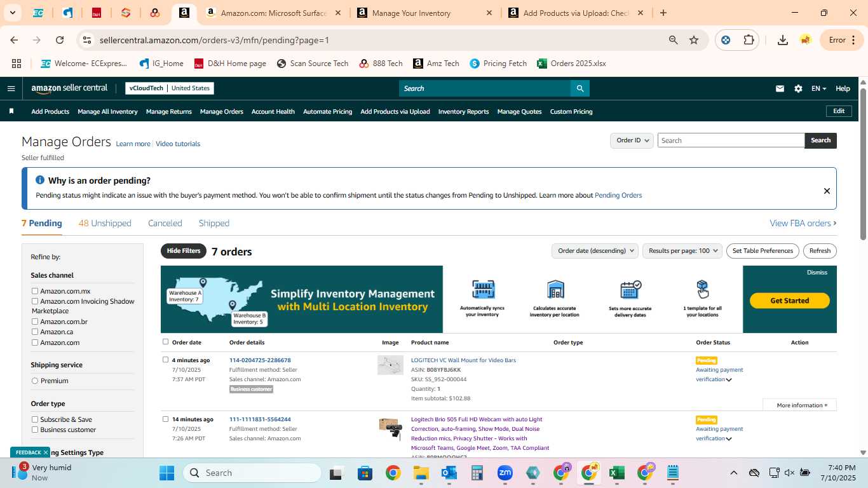The height and width of the screenshot is (488, 868).
Task: Open the browser tab search dropdown arrow
Action: click(13, 13)
